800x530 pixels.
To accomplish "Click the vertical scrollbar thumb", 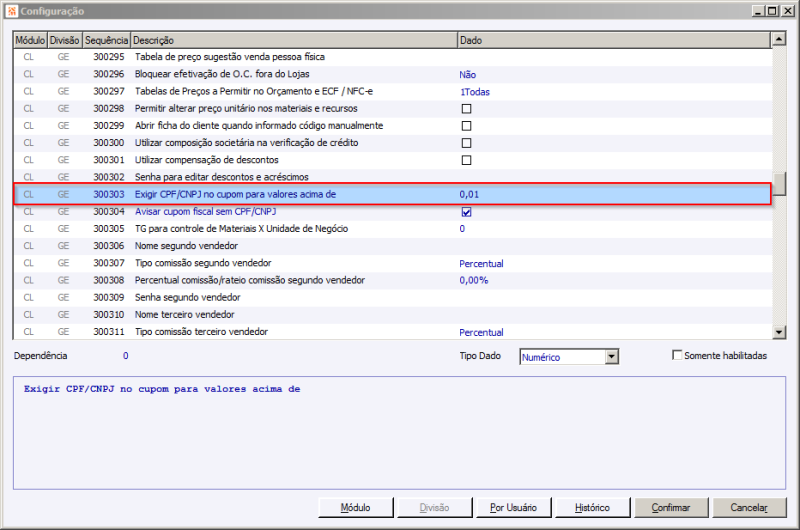I will pyautogui.click(x=779, y=184).
